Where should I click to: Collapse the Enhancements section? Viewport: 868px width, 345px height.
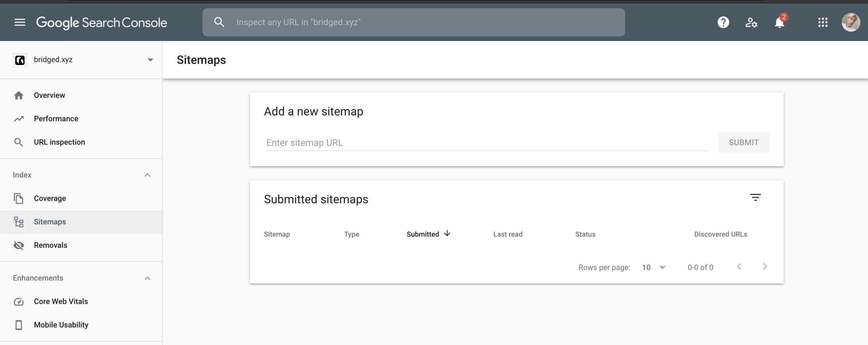tap(147, 278)
